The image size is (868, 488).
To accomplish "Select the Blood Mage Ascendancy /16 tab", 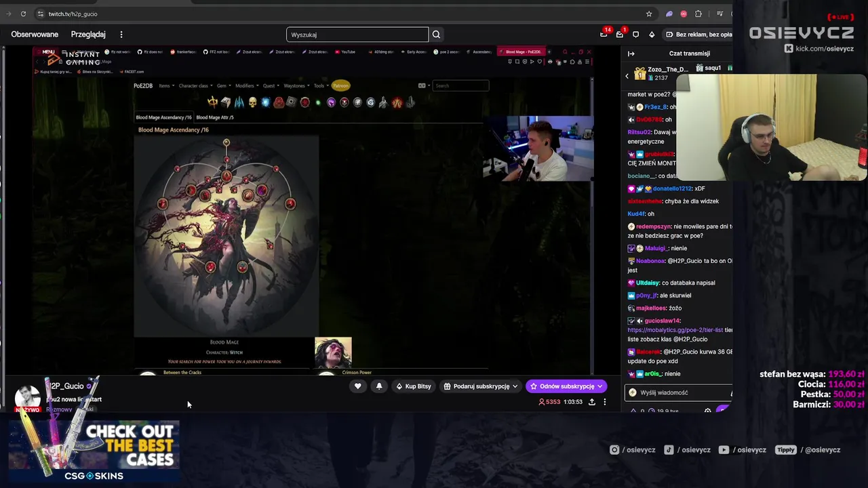I will click(163, 117).
